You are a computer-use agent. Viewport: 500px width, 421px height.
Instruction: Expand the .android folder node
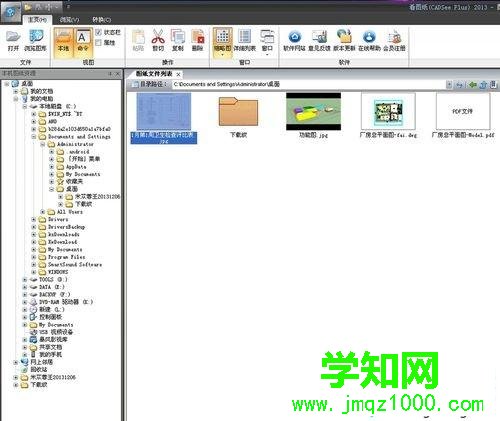[x=52, y=152]
